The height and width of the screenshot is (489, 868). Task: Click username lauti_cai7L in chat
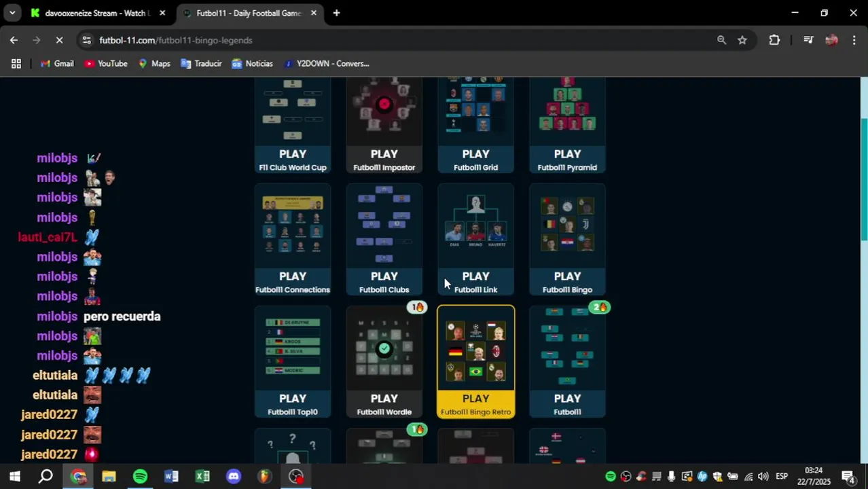48,237
